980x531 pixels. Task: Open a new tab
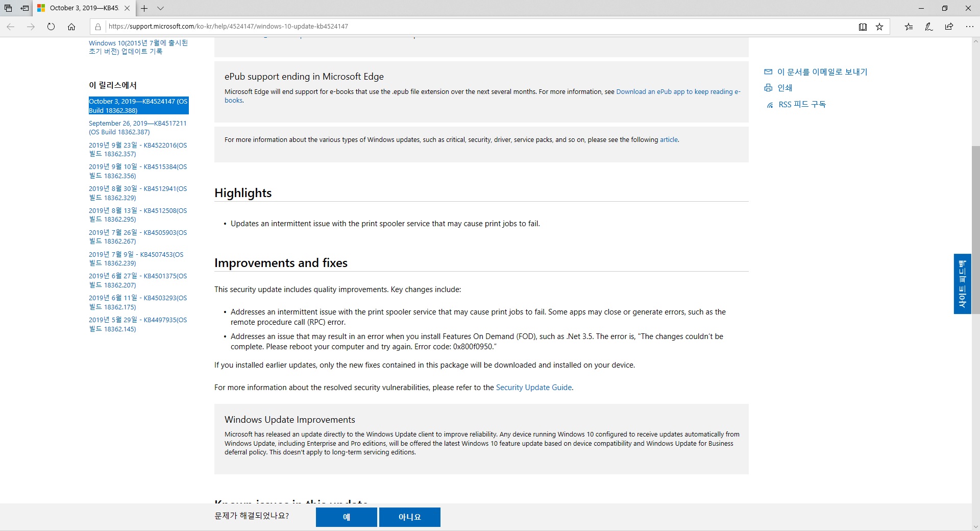(x=144, y=8)
